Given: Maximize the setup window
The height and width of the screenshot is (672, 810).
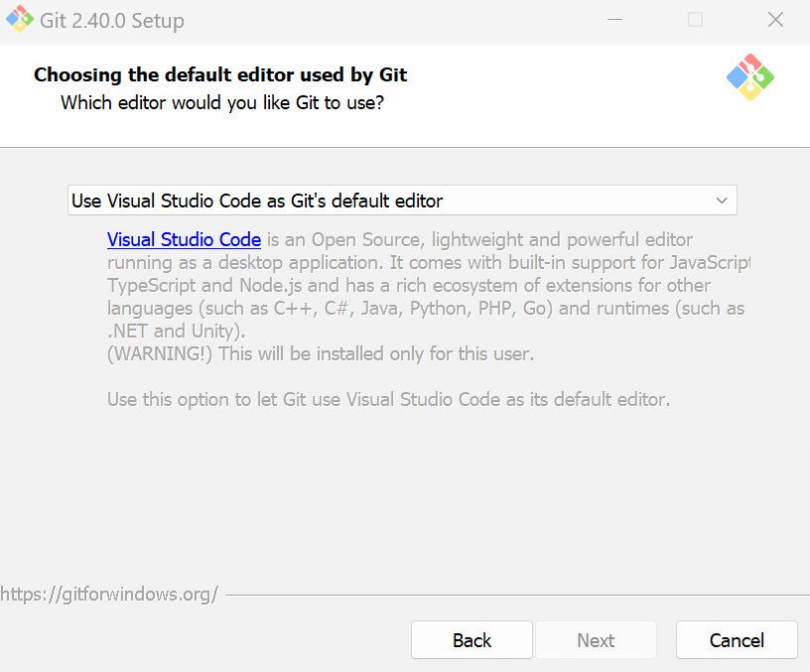Looking at the screenshot, I should pos(695,19).
